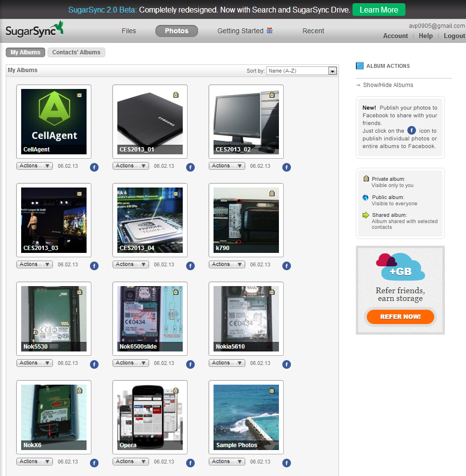Select the Photos tab
The image size is (466, 476).
[x=176, y=31]
